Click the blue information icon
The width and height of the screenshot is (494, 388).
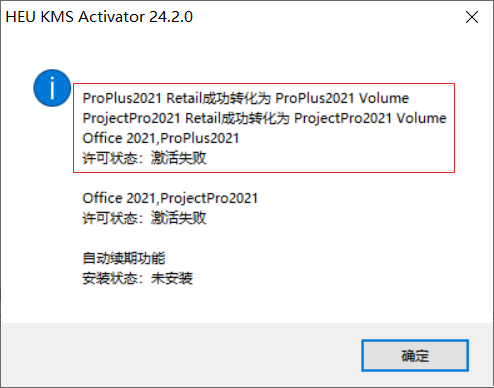tap(52, 88)
